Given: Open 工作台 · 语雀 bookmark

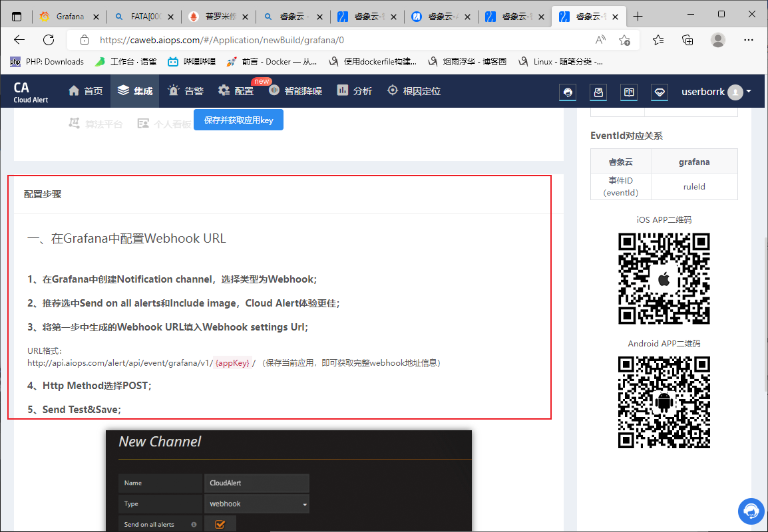Looking at the screenshot, I should 126,62.
